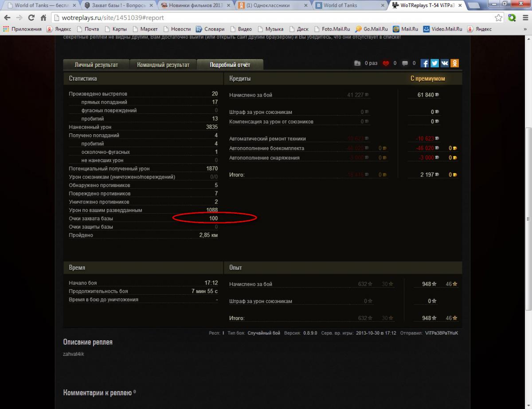Open the Go.Mail.Ru bookmark
The width and height of the screenshot is (532, 409).
(x=371, y=29)
